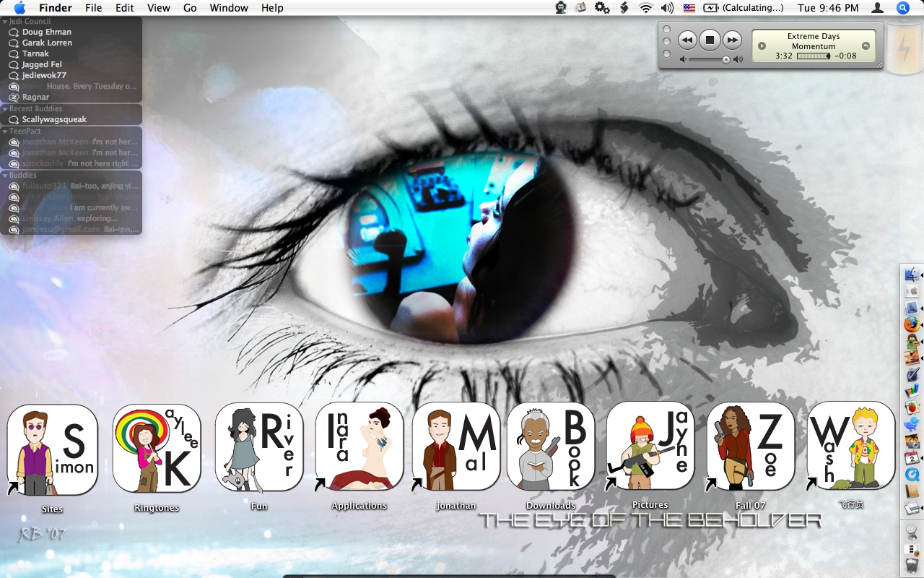Open the iCal calendar dock icon

912,457
